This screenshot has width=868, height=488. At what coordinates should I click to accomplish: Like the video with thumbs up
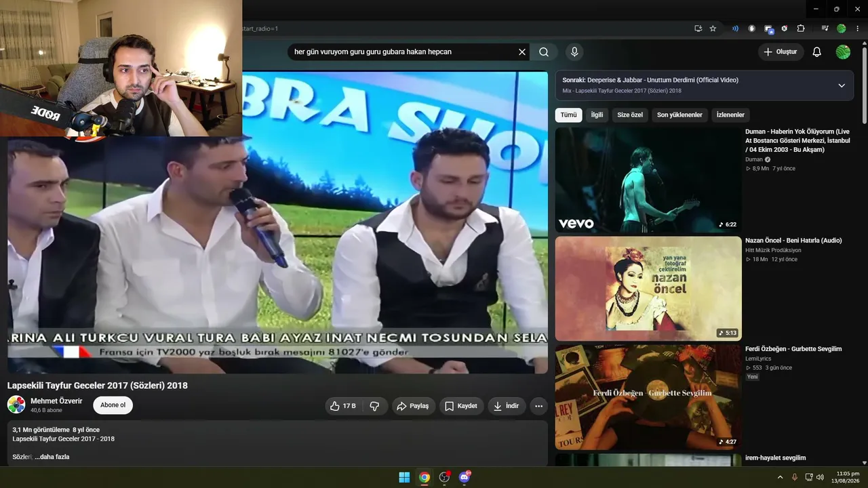pos(343,406)
